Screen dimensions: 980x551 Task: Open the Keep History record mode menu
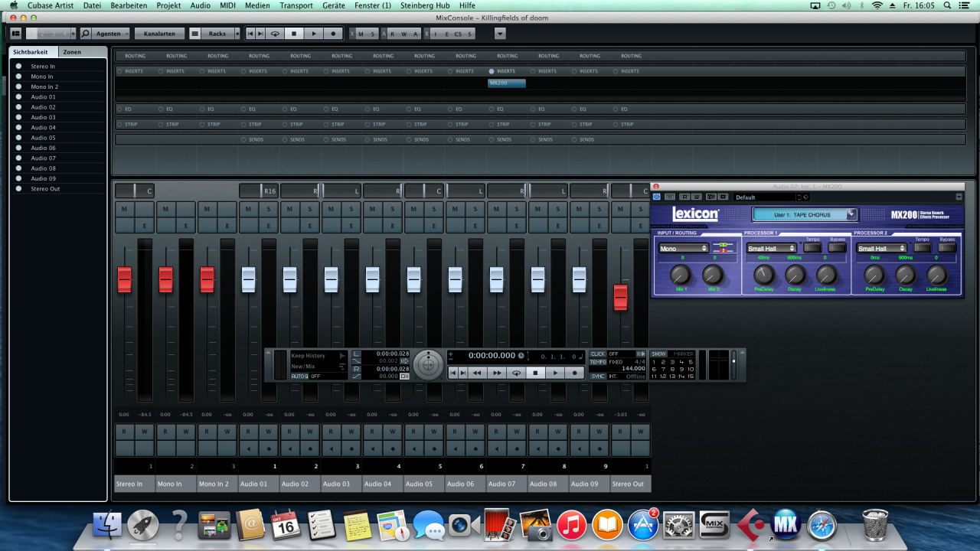318,356
